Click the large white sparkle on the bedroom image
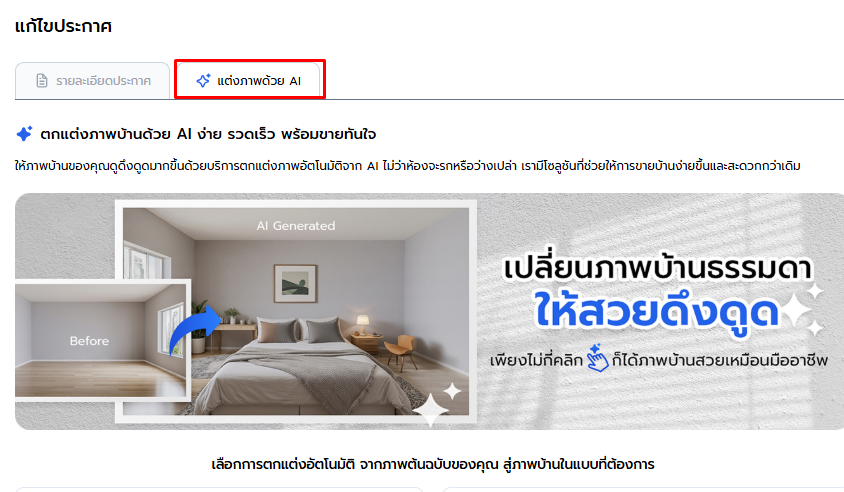Screen dimensions: 844x492 pyautogui.click(x=431, y=410)
